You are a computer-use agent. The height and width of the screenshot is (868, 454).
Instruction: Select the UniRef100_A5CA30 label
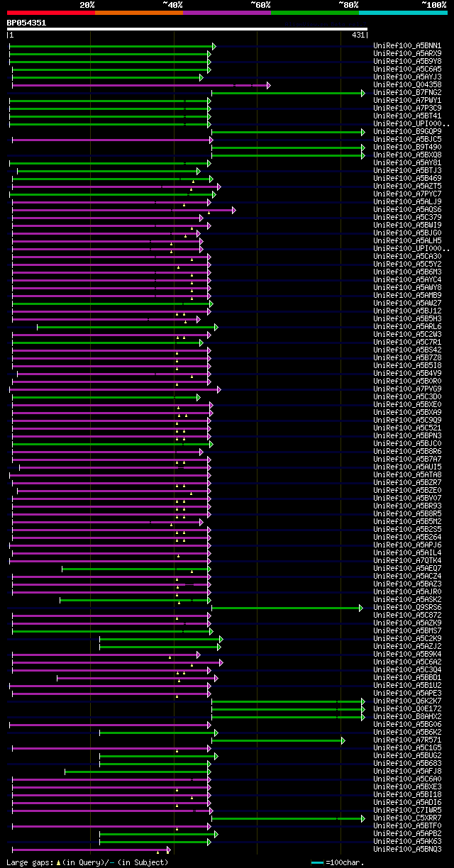(407, 257)
